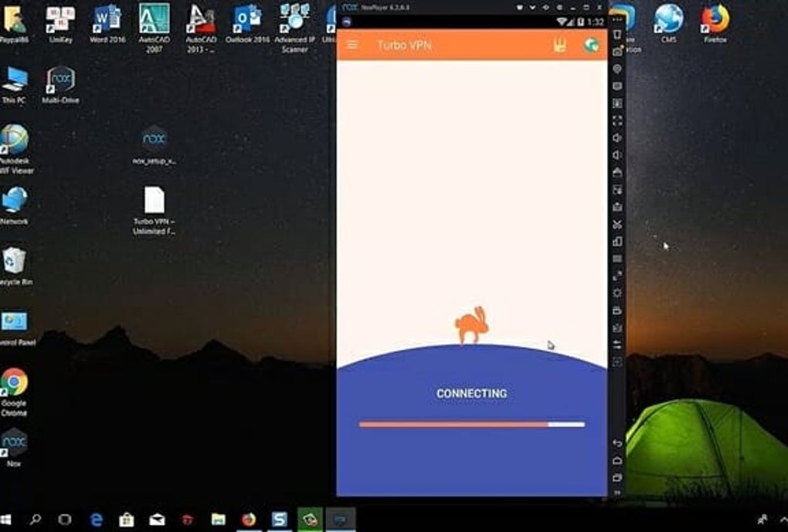Click the scissors icon in Nox sidebar

(x=617, y=224)
